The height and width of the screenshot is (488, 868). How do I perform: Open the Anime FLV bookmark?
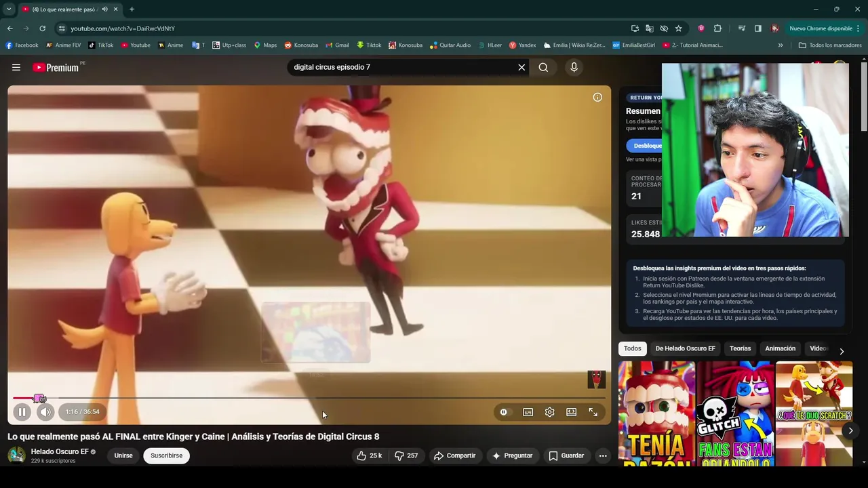(x=64, y=45)
